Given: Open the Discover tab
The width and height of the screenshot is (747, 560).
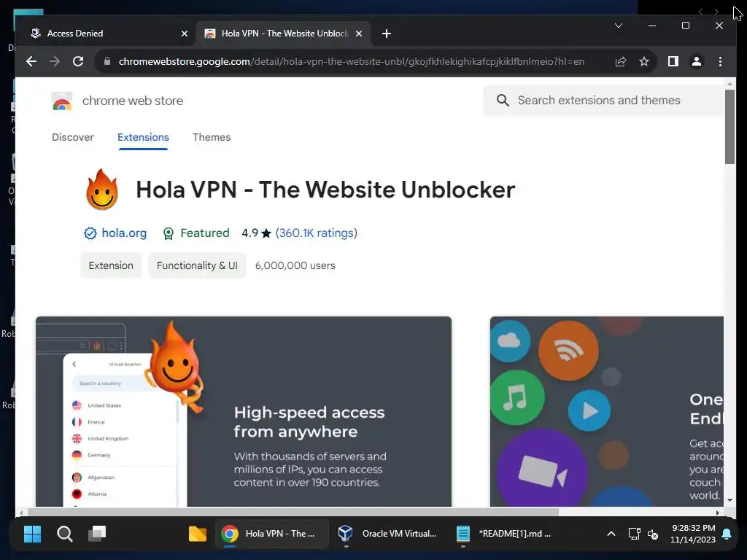Looking at the screenshot, I should click(x=73, y=137).
